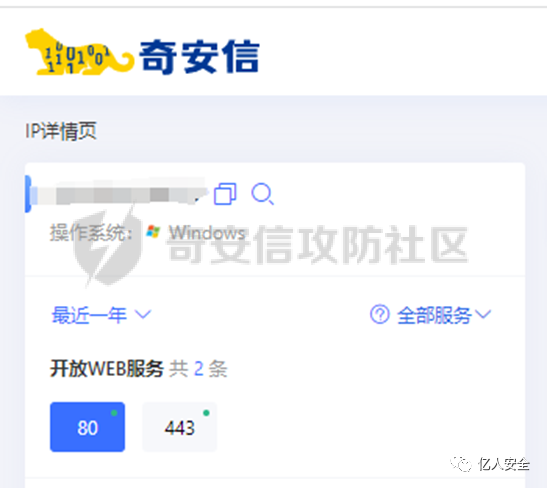The image size is (547, 488).
Task: Open the 最近一年 time range dropdown
Action: (101, 315)
